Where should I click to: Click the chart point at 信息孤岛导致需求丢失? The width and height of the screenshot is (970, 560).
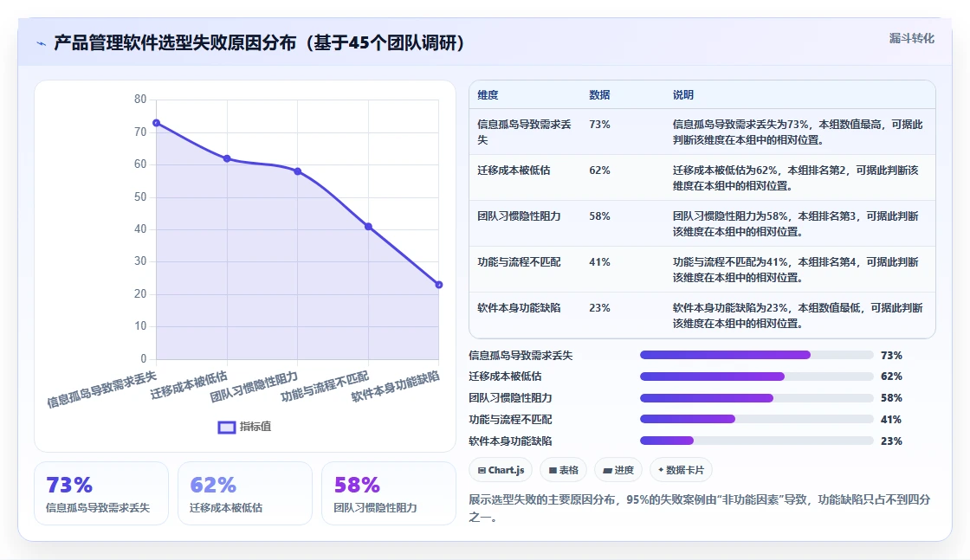coord(157,123)
